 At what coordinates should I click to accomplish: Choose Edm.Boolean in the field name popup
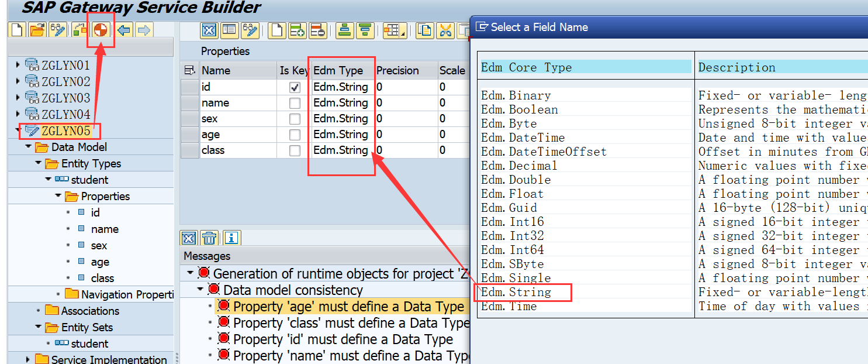point(520,109)
